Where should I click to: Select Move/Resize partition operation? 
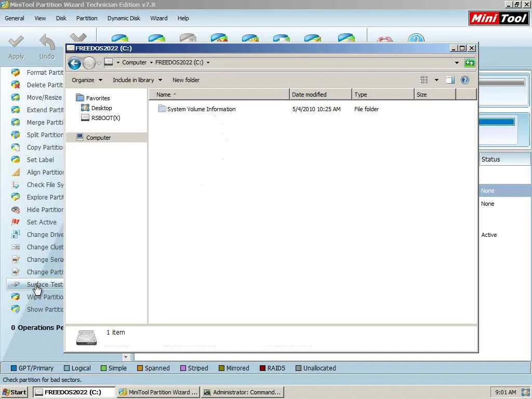tap(44, 97)
